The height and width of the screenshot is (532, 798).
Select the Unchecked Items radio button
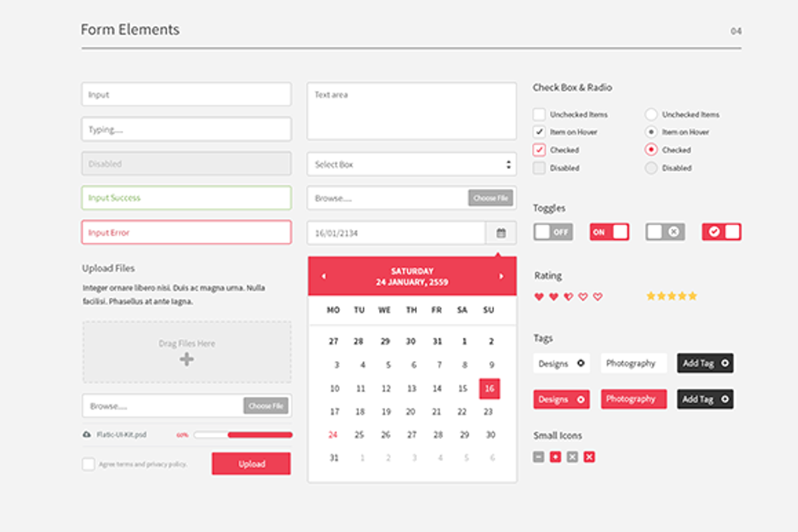pos(651,114)
